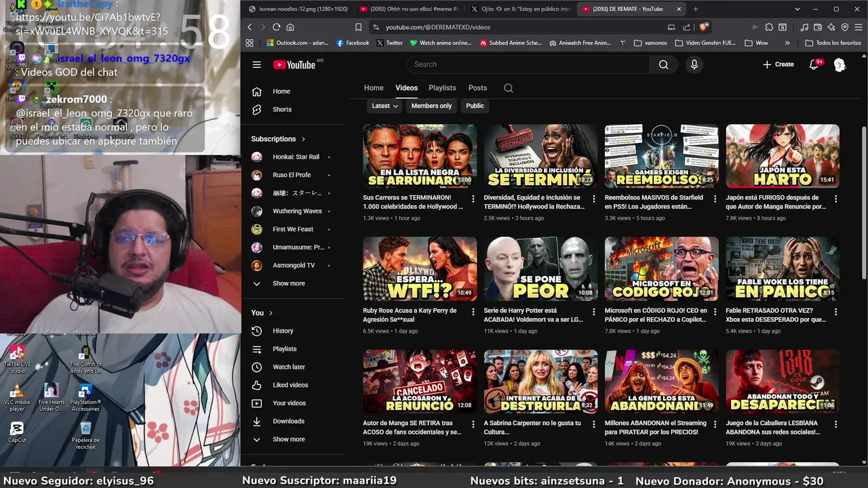Show hidden bookmarks overflow chevron
The image size is (868, 488).
tap(787, 43)
